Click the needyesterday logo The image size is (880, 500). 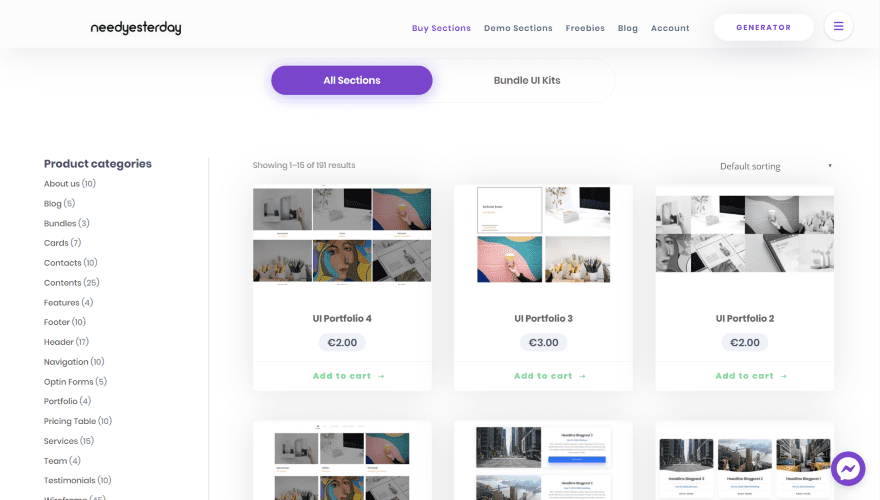click(x=136, y=28)
